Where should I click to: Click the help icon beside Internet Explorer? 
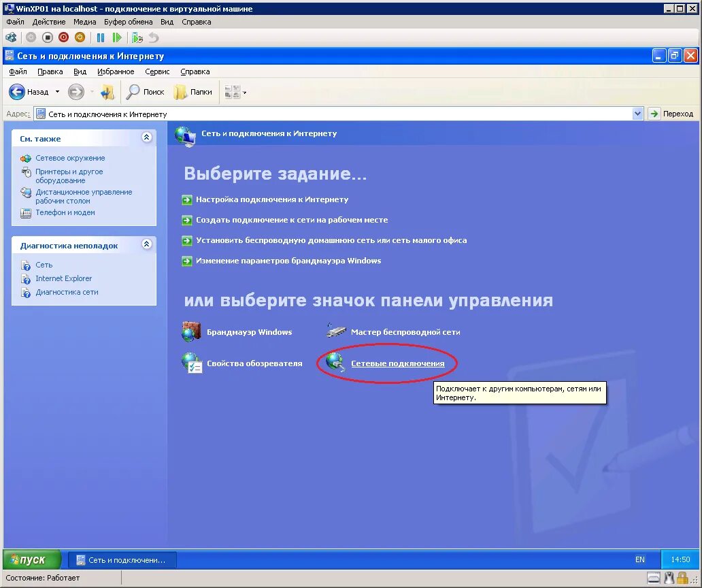[26, 279]
